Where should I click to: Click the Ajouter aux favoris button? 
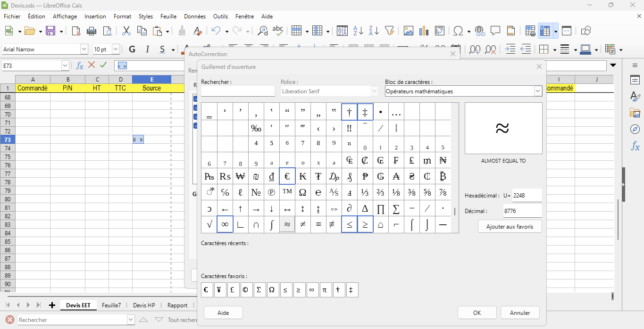click(x=510, y=227)
